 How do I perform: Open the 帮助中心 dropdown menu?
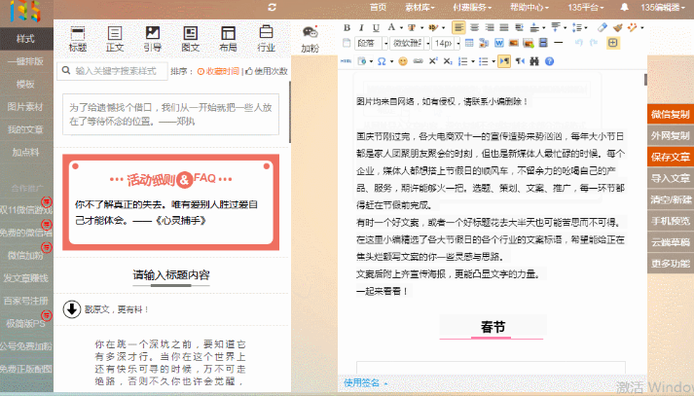click(529, 7)
